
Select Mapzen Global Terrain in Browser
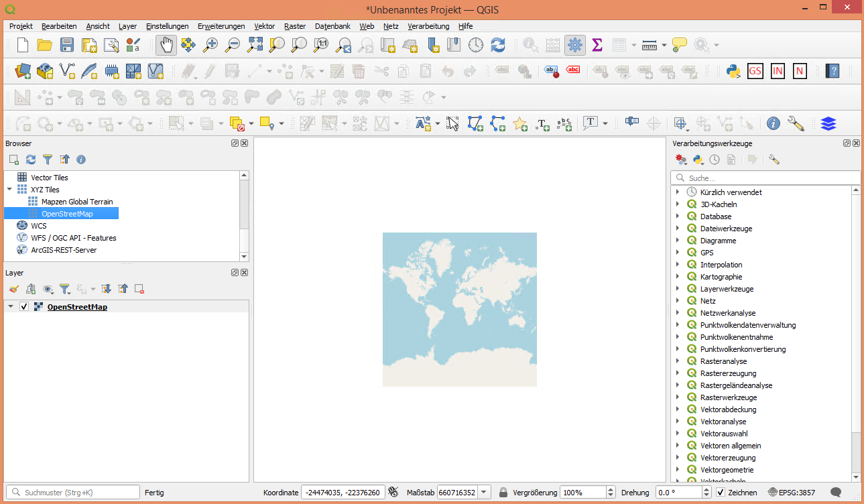(x=77, y=202)
